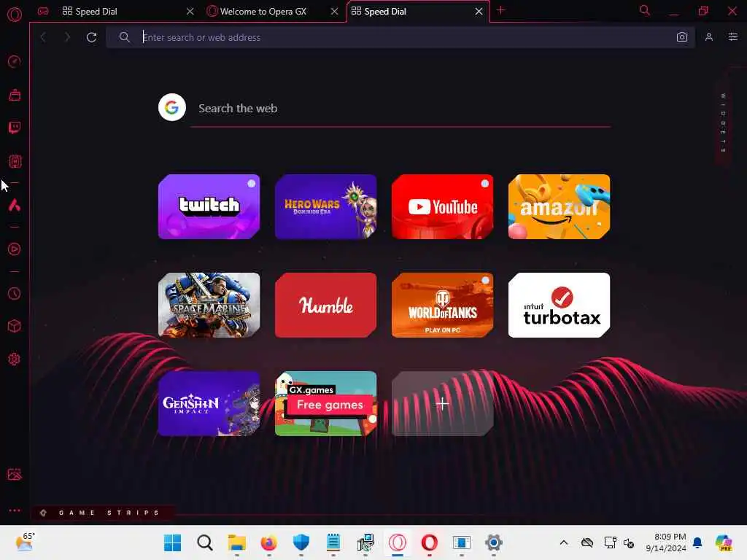Open the weather widget on taskbar
This screenshot has height=560, width=747.
click(x=25, y=542)
